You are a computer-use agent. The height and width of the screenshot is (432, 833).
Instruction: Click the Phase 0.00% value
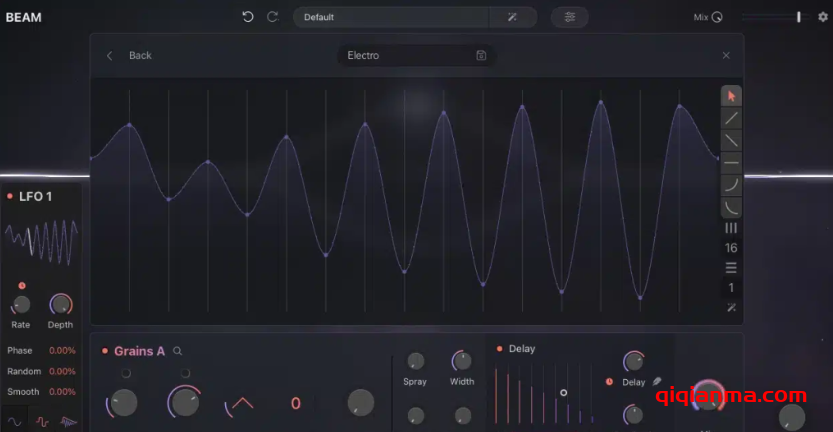pyautogui.click(x=62, y=351)
